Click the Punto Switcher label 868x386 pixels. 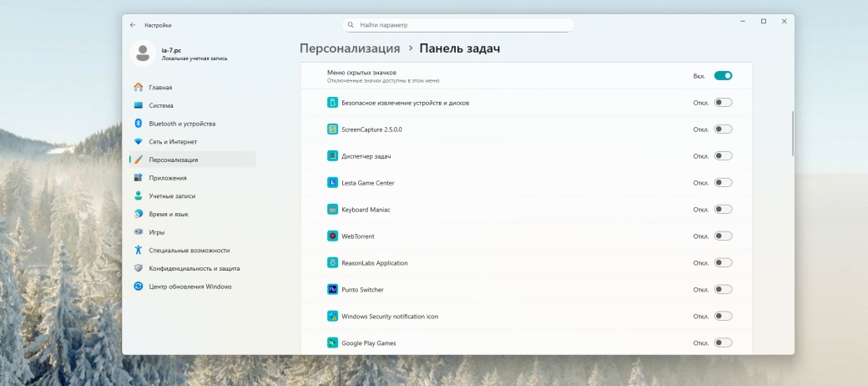(x=362, y=290)
